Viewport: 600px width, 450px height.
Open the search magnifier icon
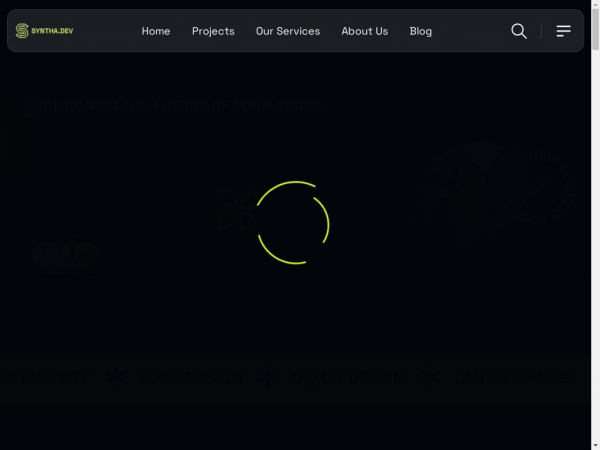(x=519, y=31)
